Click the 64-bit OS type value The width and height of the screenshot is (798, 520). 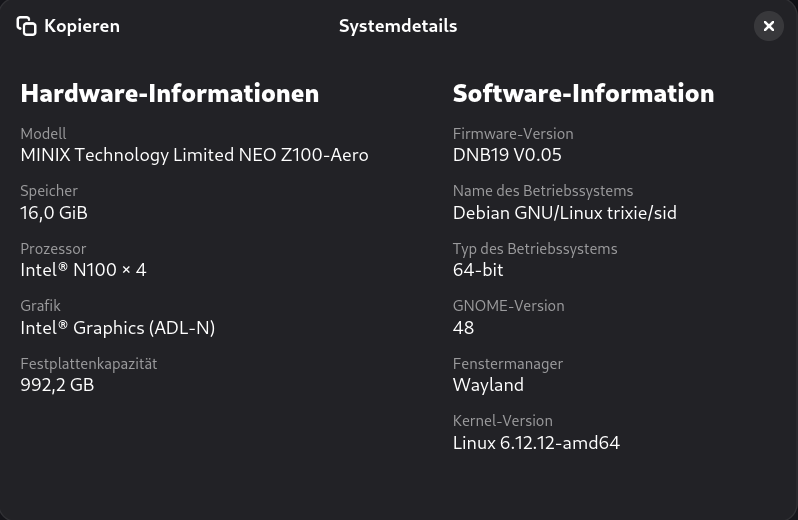pos(478,270)
